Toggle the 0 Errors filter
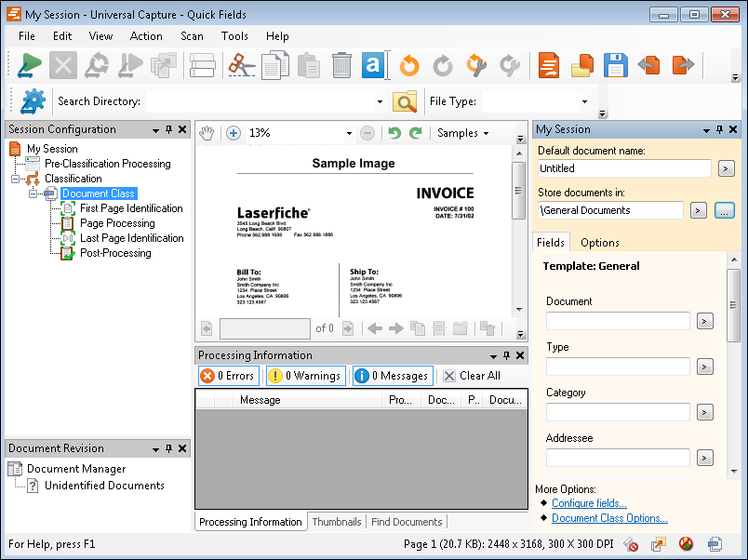 tap(228, 376)
